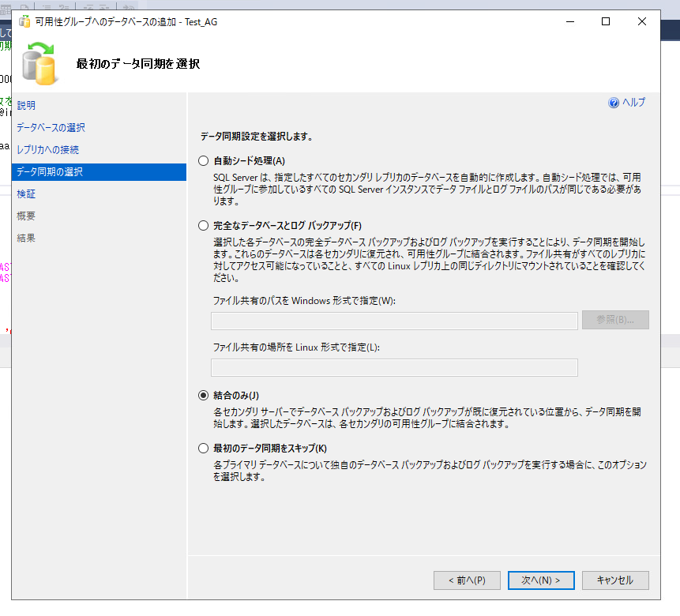Go to the 説明 wizard step
This screenshot has height=616, width=680.
click(x=26, y=105)
